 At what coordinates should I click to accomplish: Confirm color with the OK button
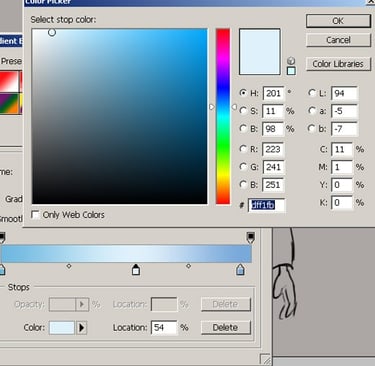point(338,21)
